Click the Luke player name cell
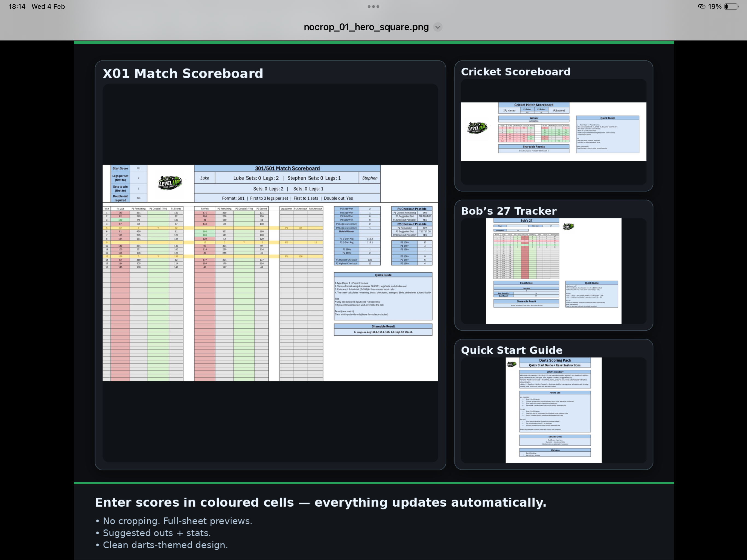 click(205, 178)
